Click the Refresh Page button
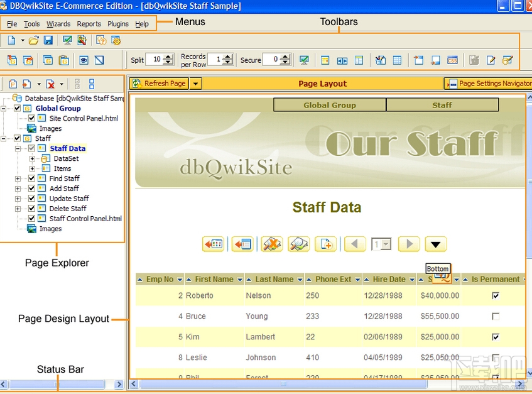 pos(159,84)
